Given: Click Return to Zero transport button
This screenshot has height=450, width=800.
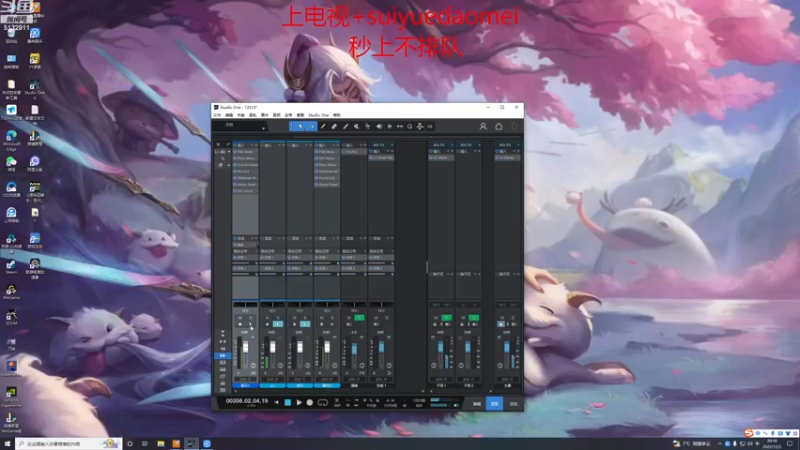Looking at the screenshot, I should pos(276,403).
